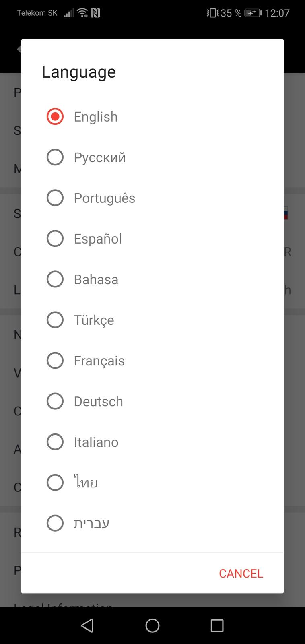Select Italiano radio button
This screenshot has width=305, height=644.
(55, 442)
